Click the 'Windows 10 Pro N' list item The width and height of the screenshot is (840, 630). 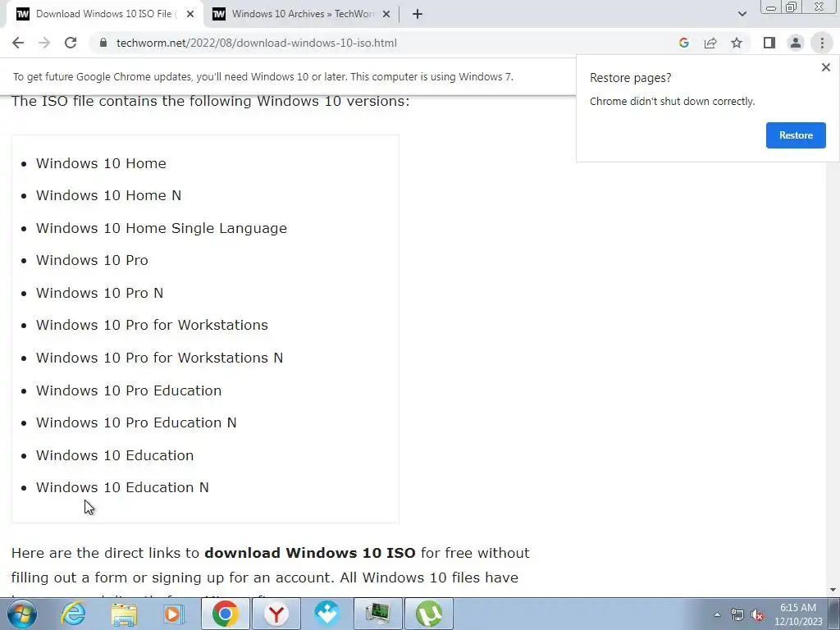(x=99, y=293)
